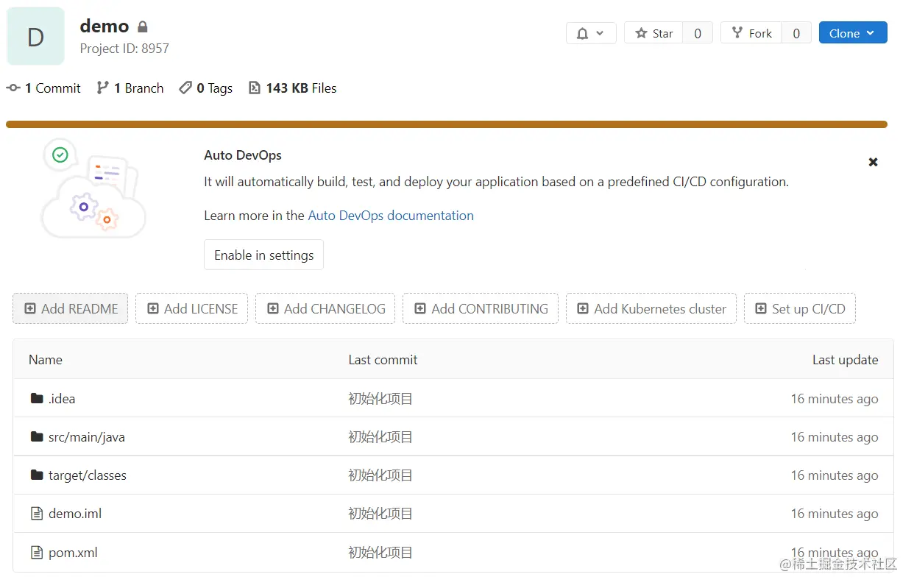
Task: Click the Add CHANGELOG button
Action: (x=325, y=309)
